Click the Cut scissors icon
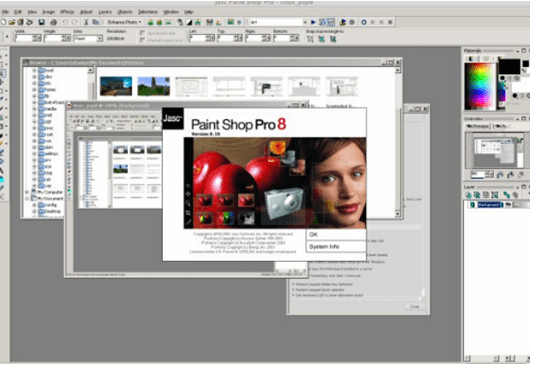The width and height of the screenshot is (556, 366). click(86, 22)
